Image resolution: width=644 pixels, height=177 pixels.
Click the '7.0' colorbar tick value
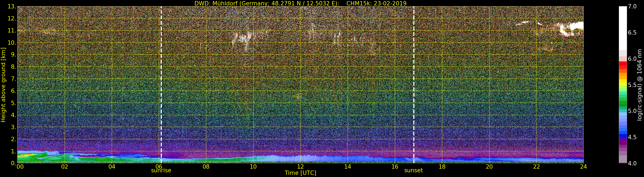point(632,6)
